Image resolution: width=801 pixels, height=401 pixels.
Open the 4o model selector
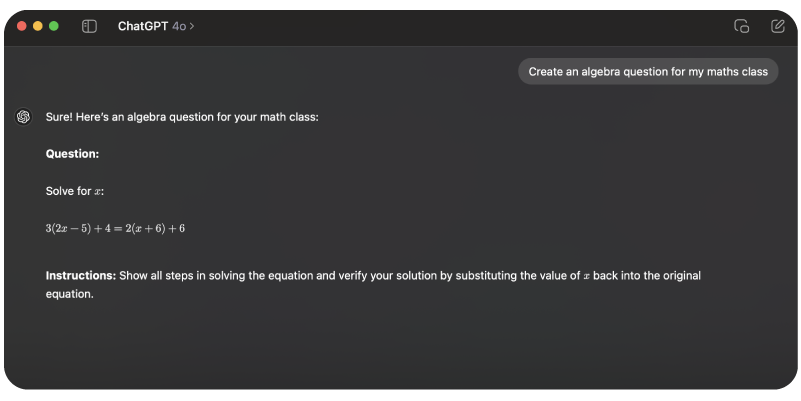[182, 26]
